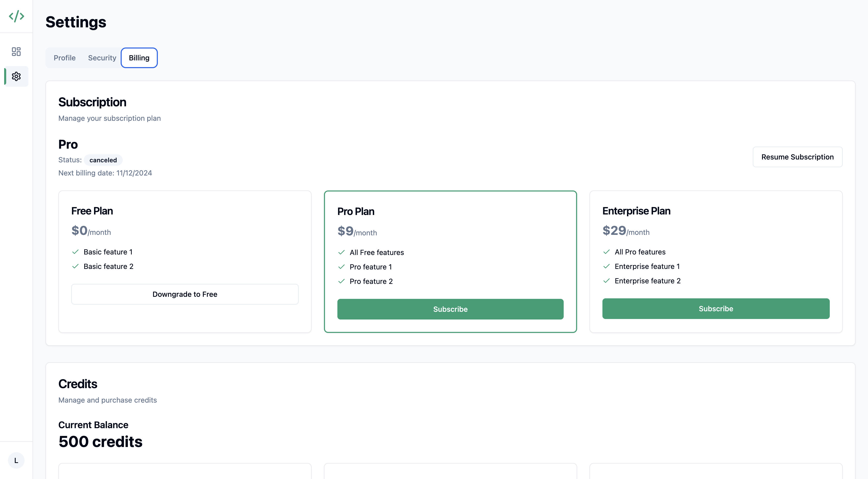Click the Subscription section heading
The image size is (868, 479).
pyautogui.click(x=92, y=102)
